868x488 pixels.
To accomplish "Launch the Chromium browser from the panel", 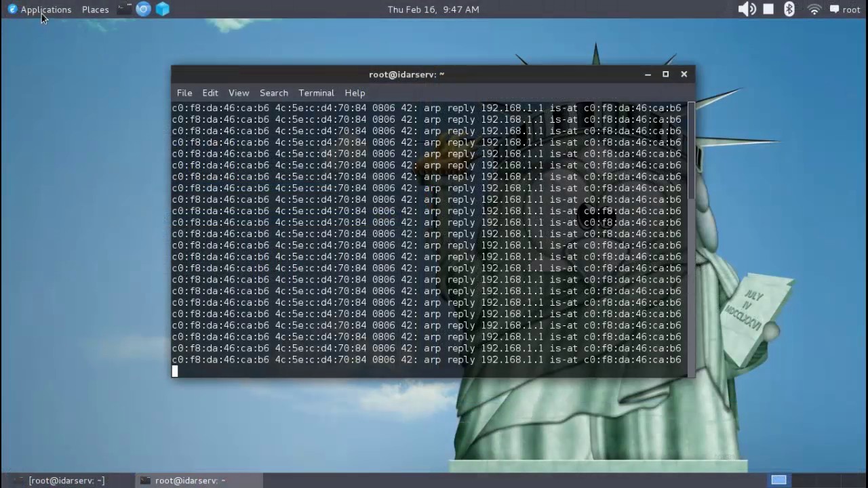I will 143,9.
